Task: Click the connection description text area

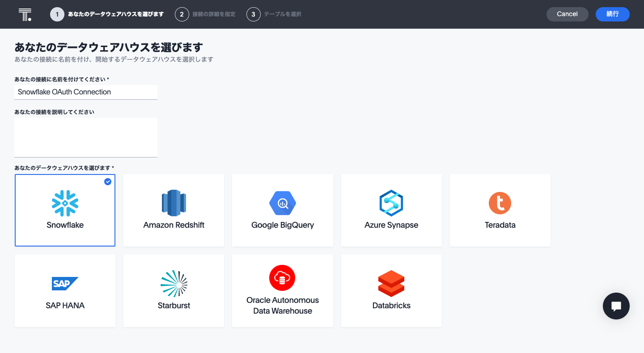Action: [85, 137]
